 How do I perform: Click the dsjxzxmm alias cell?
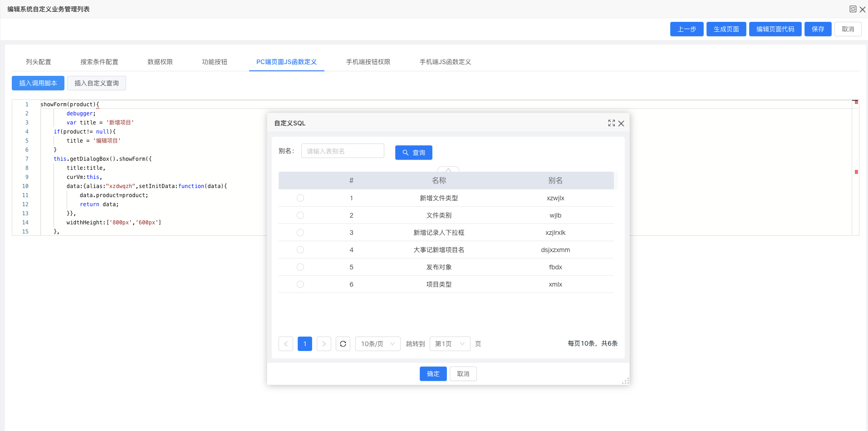coord(555,250)
